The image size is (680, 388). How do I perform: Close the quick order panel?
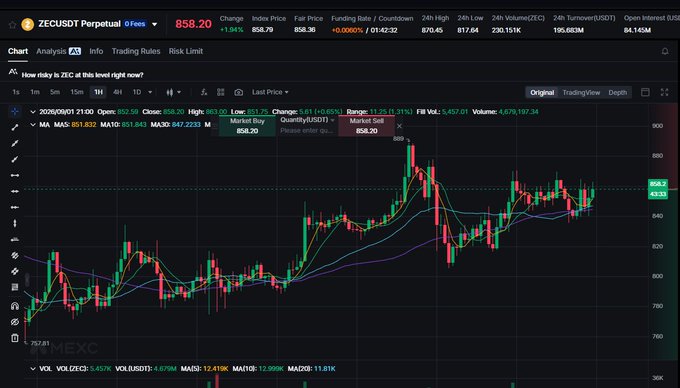[x=399, y=126]
